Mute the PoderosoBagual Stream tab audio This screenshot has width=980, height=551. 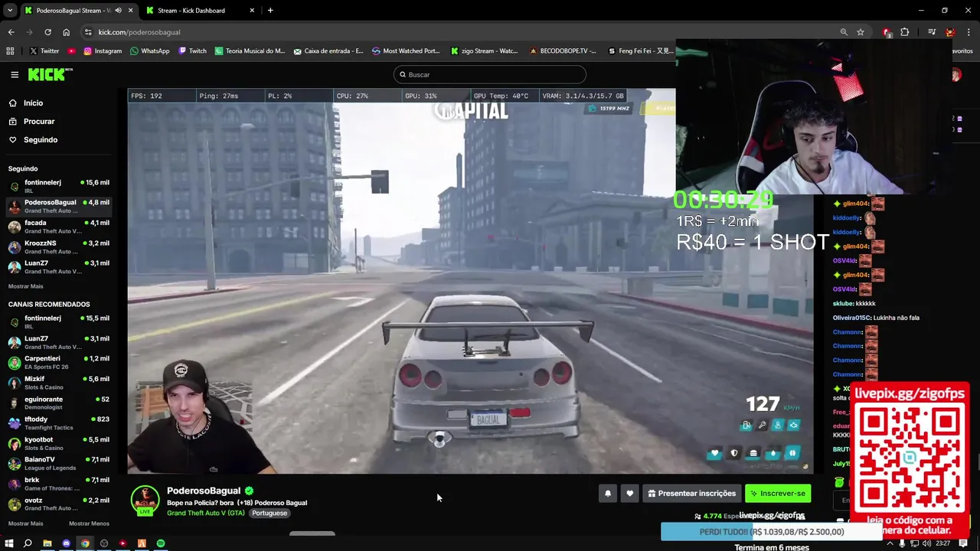point(118,11)
